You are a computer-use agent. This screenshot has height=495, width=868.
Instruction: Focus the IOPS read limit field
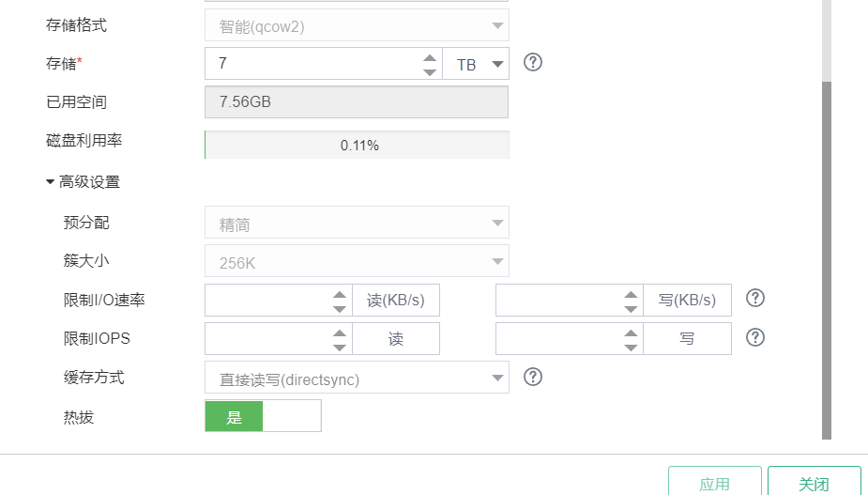click(266, 339)
